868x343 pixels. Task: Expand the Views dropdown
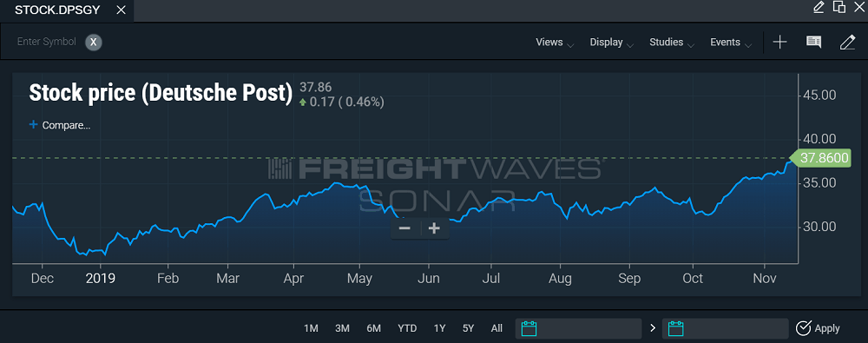pos(555,43)
